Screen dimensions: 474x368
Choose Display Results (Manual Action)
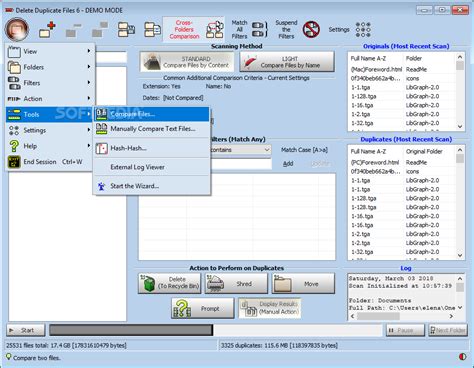[x=270, y=308]
